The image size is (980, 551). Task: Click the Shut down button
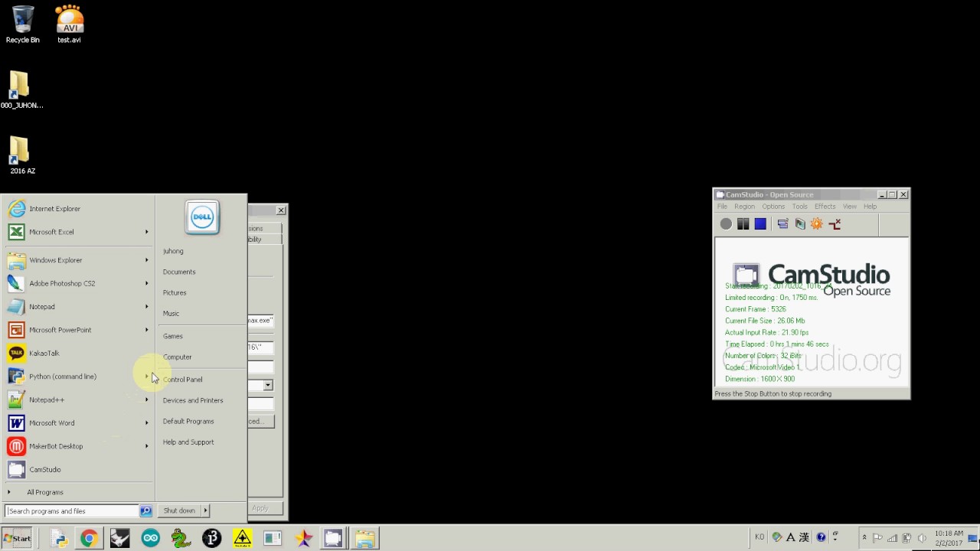click(179, 510)
